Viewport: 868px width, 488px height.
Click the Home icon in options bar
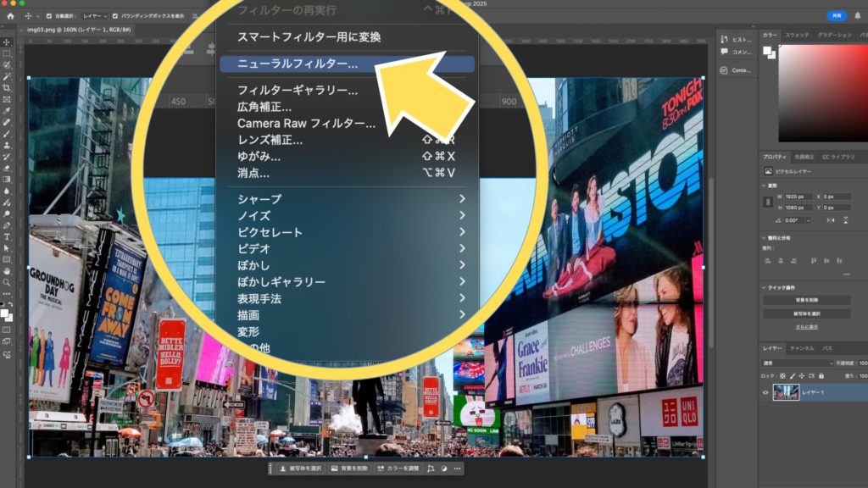10,15
